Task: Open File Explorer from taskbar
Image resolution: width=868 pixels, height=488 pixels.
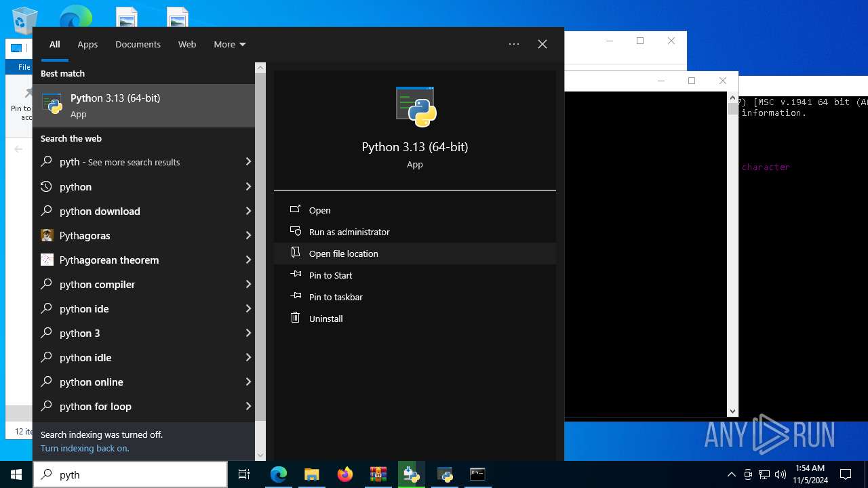Action: [x=311, y=474]
